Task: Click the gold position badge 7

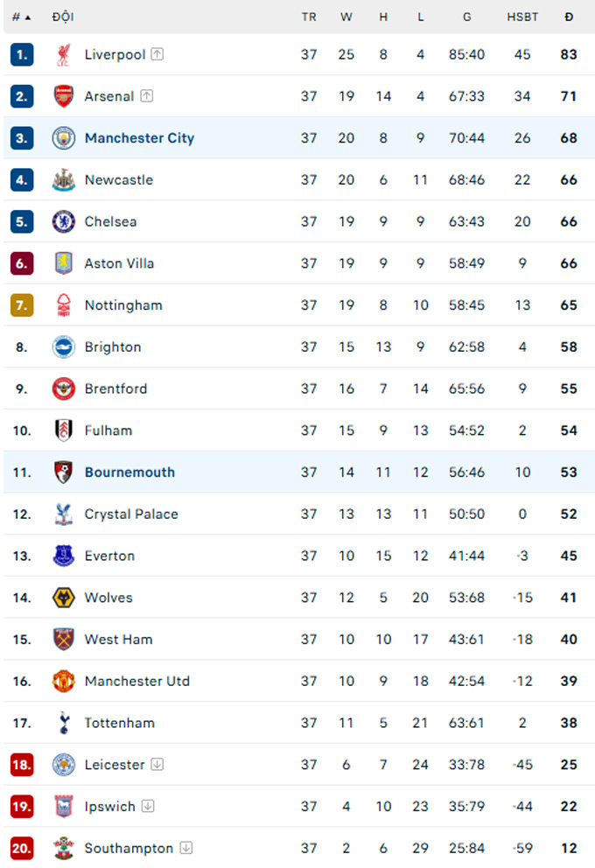Action: coord(22,305)
